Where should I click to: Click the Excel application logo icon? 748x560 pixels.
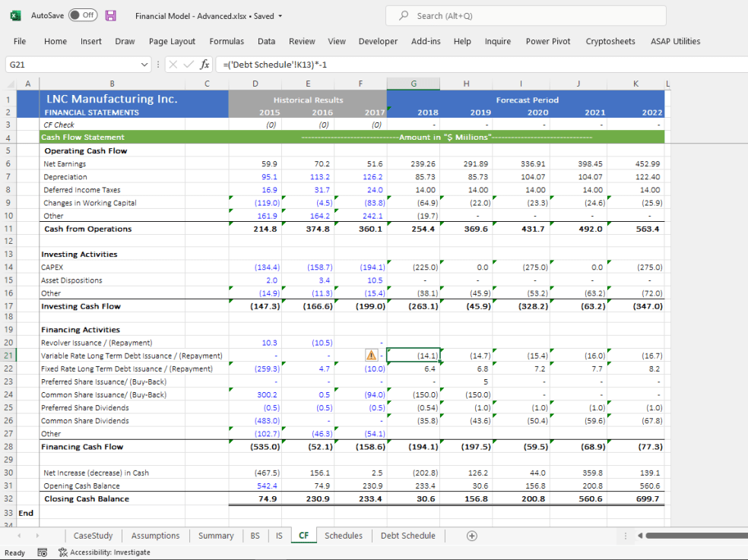coord(15,16)
